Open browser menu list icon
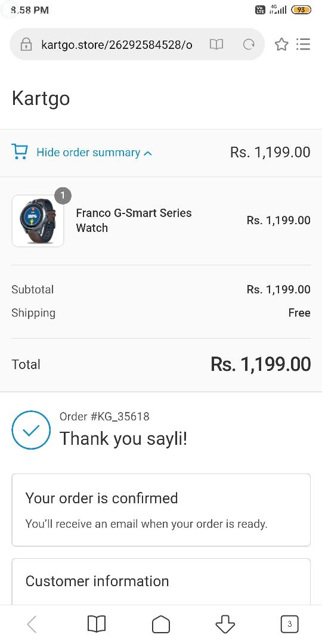The width and height of the screenshot is (322, 644). (303, 44)
